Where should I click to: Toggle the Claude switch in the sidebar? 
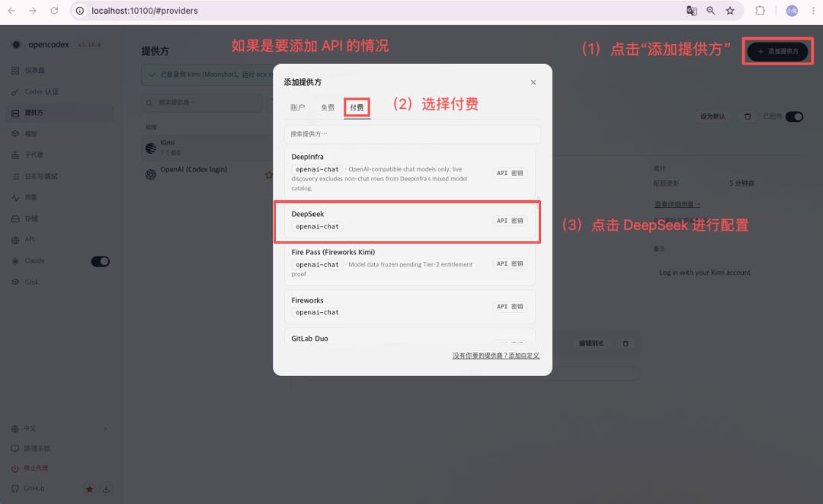(101, 261)
